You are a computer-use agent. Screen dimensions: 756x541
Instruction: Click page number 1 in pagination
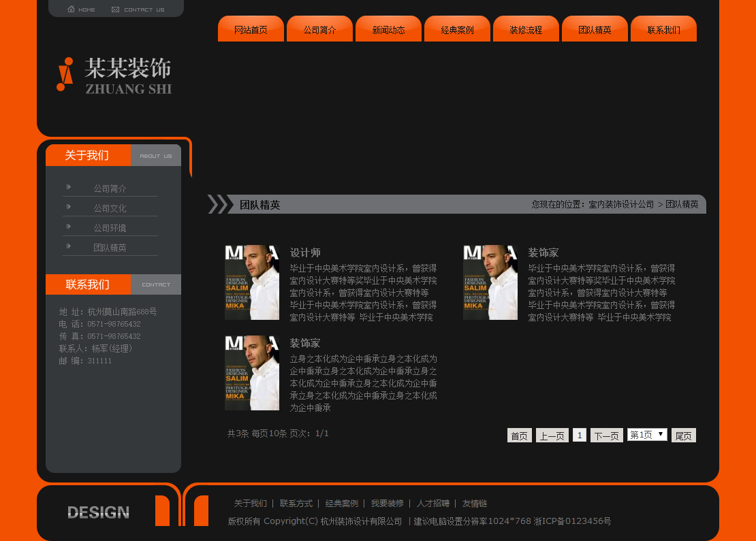[579, 434]
